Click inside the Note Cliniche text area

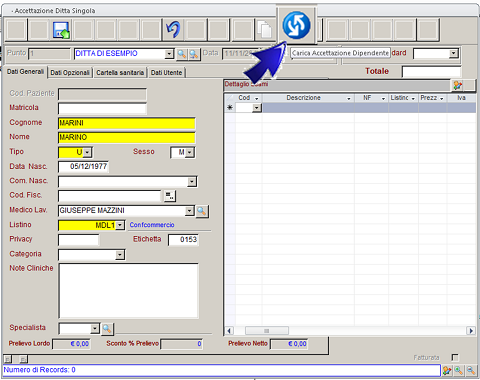tap(128, 291)
